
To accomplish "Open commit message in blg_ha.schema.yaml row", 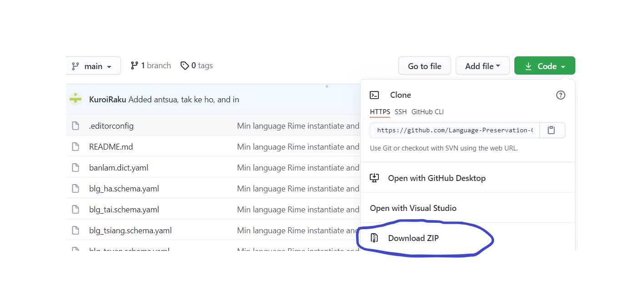I will [298, 189].
